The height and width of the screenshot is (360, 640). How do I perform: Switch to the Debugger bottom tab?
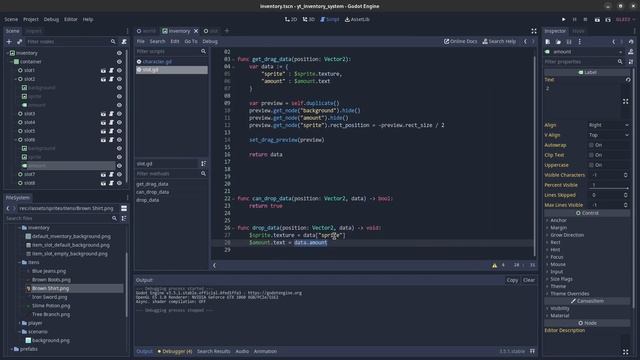pos(175,351)
